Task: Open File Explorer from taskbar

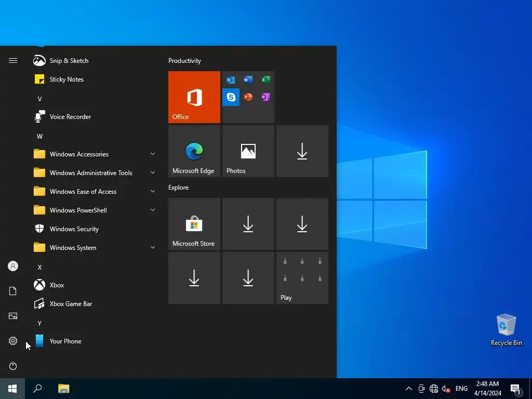Action: [x=64, y=389]
